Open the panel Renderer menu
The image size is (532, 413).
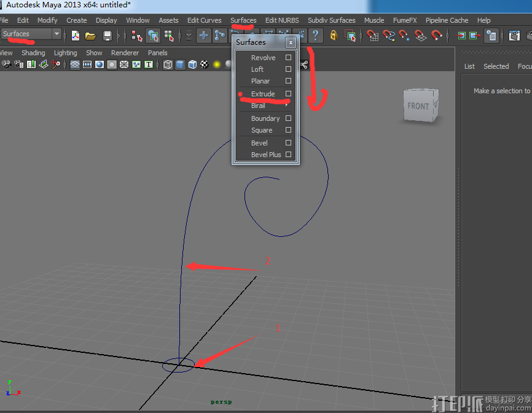coord(125,53)
